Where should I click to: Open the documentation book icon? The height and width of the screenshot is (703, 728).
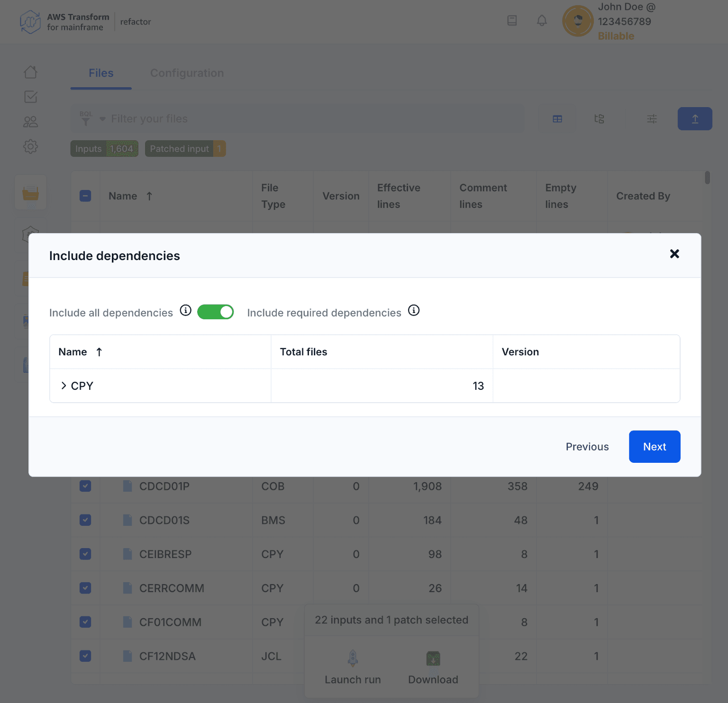tap(512, 21)
